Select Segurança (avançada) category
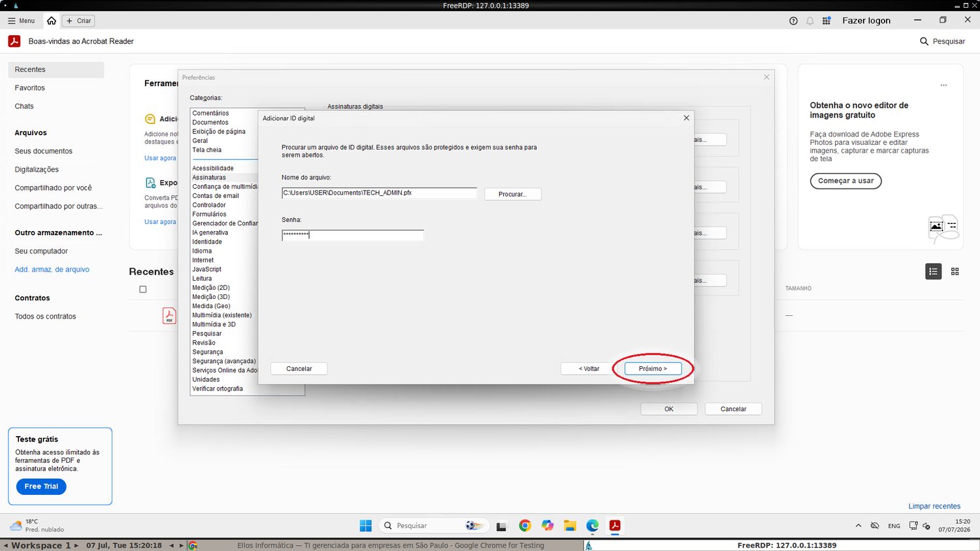The height and width of the screenshot is (551, 980). [x=224, y=361]
